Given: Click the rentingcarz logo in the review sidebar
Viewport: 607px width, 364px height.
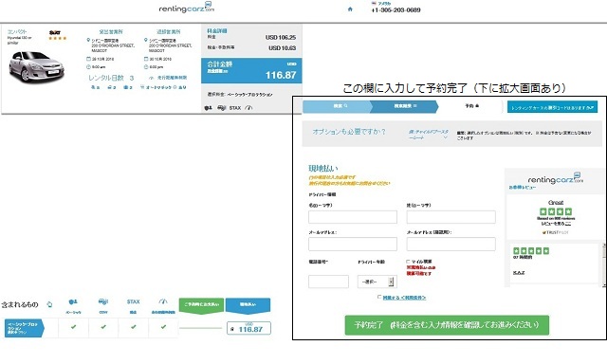Looking at the screenshot, I should pyautogui.click(x=555, y=179).
